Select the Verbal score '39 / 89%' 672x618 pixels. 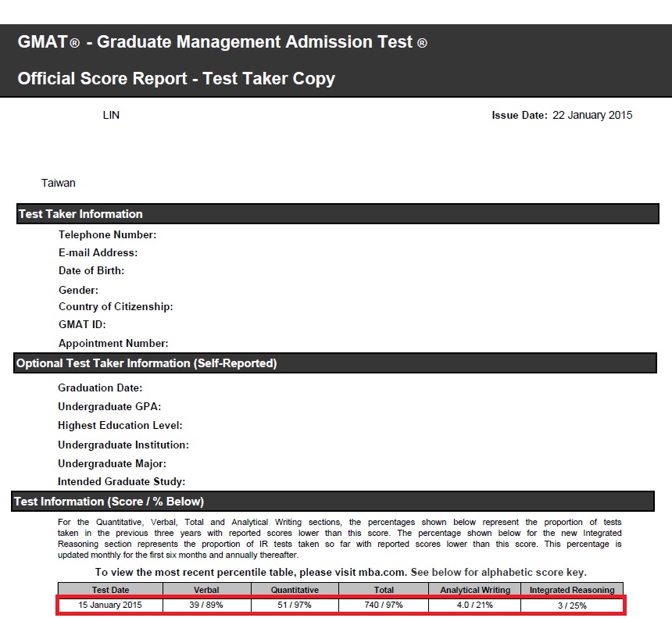[206, 605]
